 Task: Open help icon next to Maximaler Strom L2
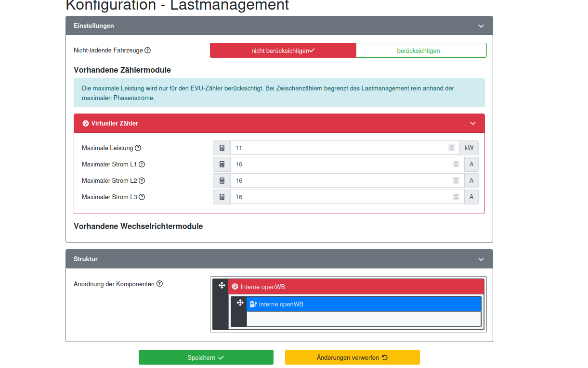pos(142,180)
